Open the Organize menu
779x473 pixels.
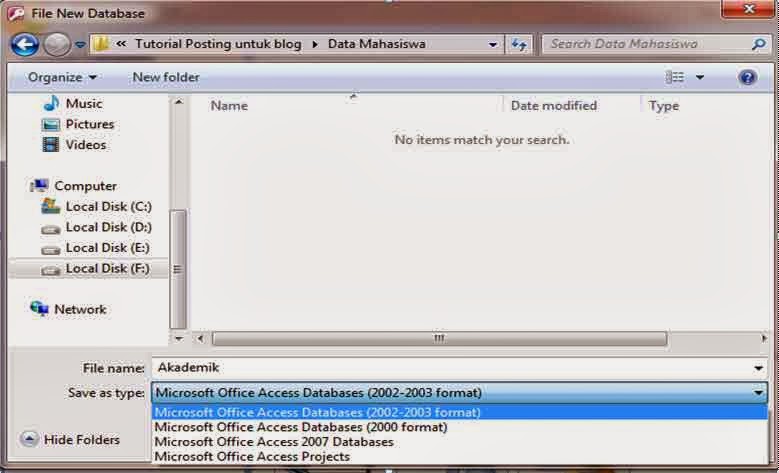click(62, 77)
